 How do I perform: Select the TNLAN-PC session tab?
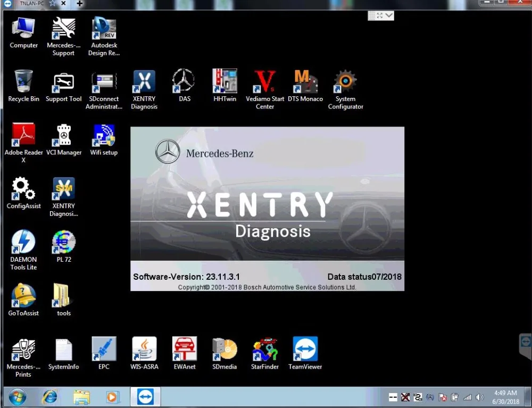click(31, 3)
